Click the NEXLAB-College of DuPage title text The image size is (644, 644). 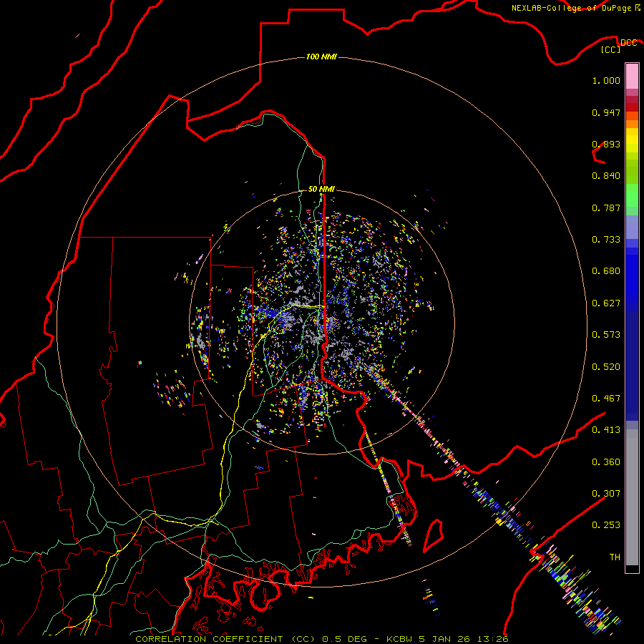click(576, 8)
